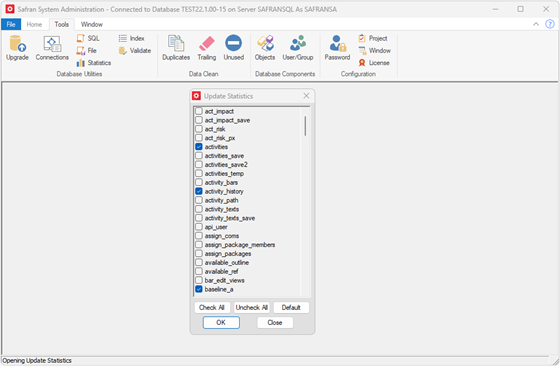Check the act_impact_save checkbox
The width and height of the screenshot is (560, 366).
[199, 120]
